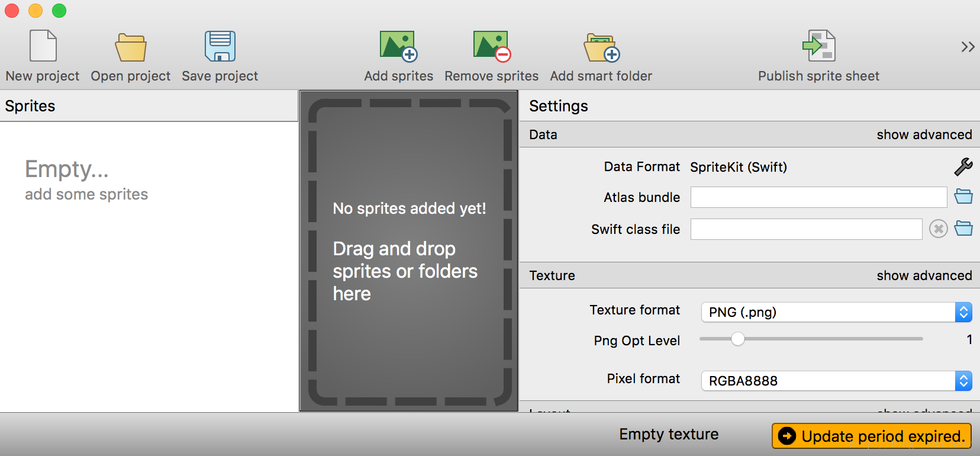
Task: Click the drag and drop sprites area
Action: 409,251
